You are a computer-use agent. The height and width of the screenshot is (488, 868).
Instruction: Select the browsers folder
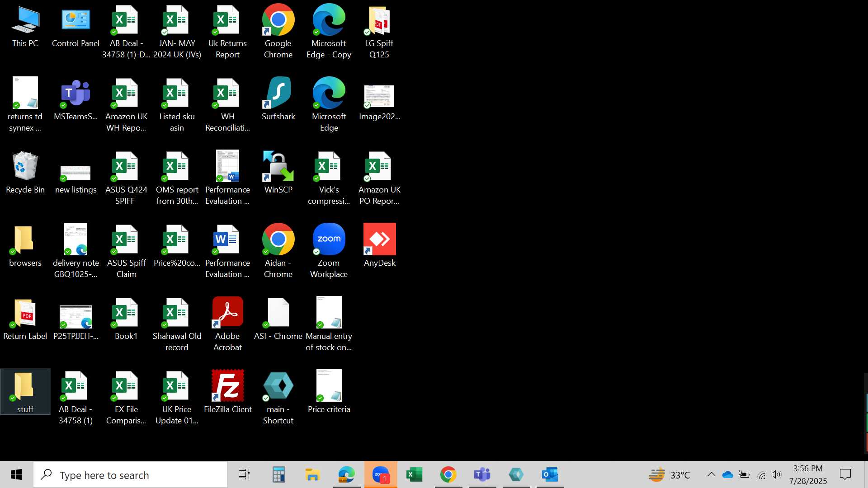[25, 246]
